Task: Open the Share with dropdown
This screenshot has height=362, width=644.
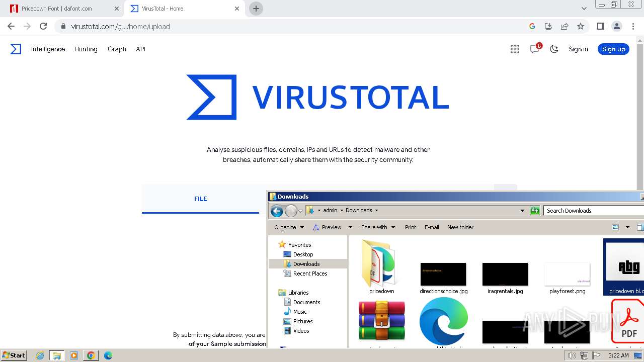Action: tap(378, 227)
